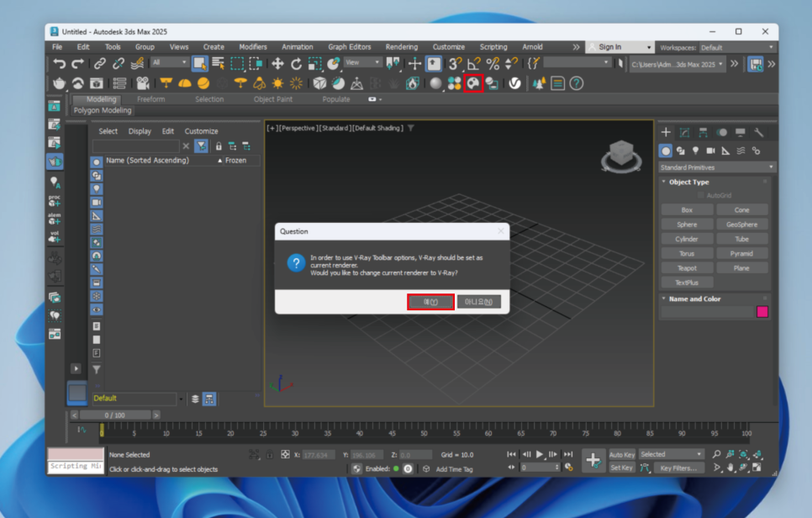Click the Redo arrow icon

click(x=77, y=64)
